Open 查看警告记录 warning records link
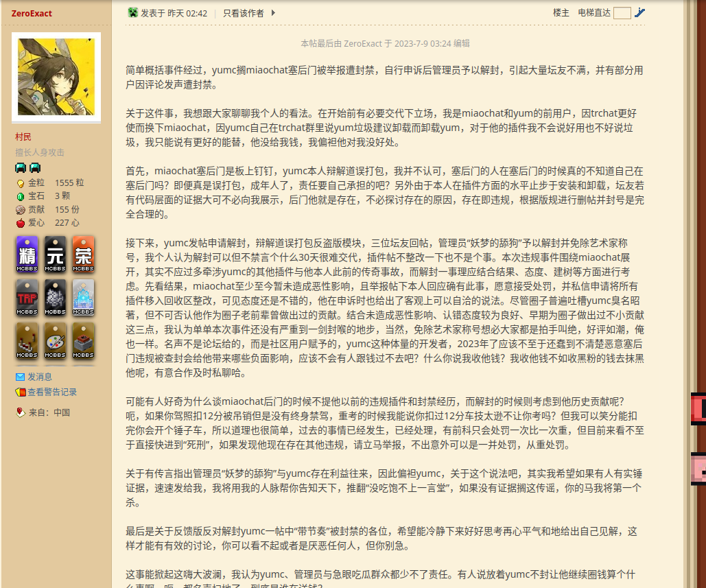 pos(52,392)
